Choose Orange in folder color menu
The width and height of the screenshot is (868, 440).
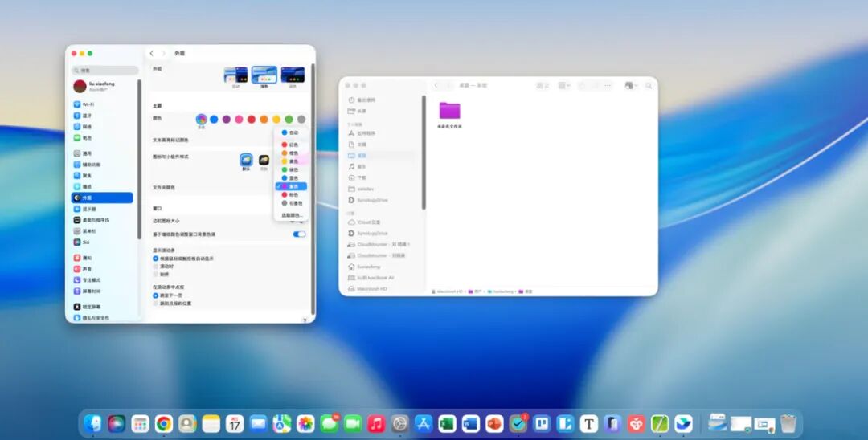291,153
